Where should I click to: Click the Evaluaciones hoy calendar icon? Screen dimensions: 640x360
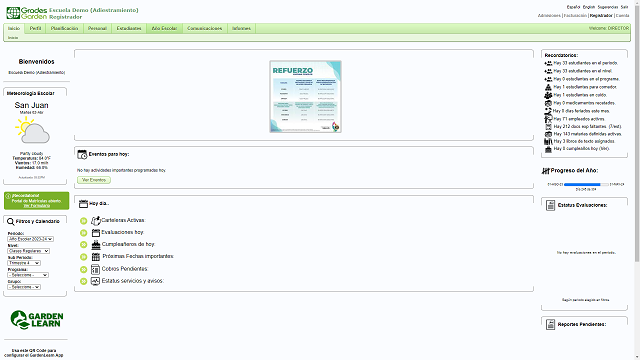coord(96,233)
